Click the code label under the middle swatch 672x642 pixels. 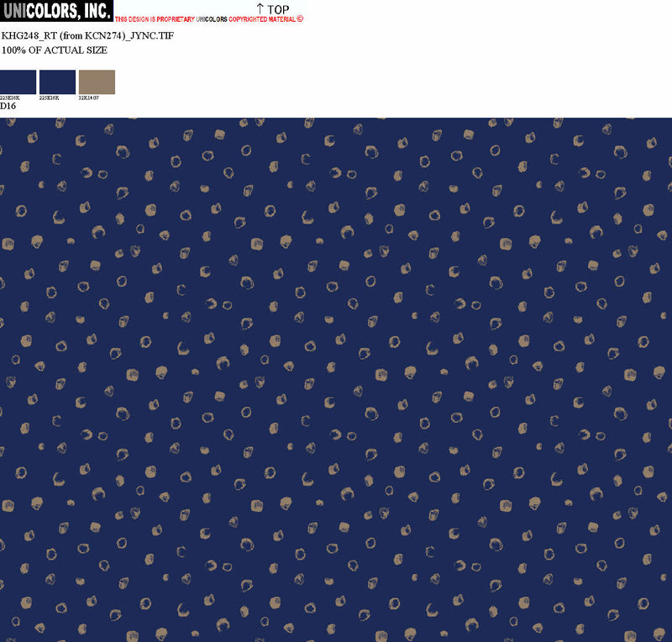[x=50, y=98]
